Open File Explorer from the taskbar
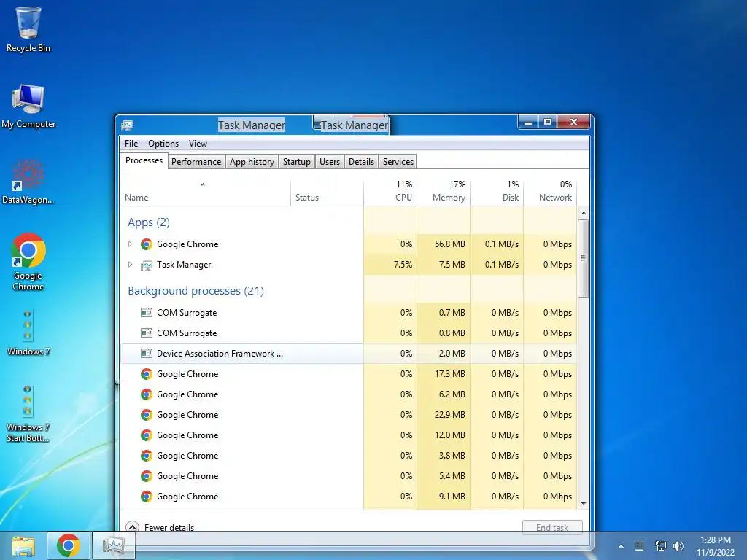The width and height of the screenshot is (747, 560). pyautogui.click(x=23, y=545)
